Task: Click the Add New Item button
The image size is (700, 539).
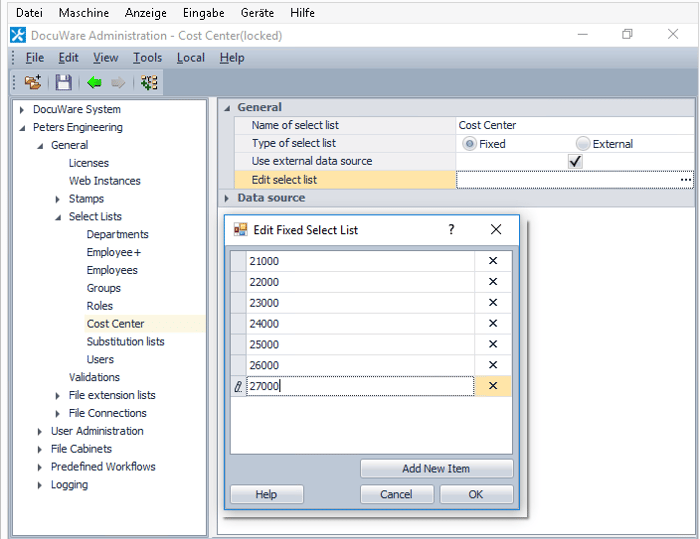Action: click(x=436, y=469)
